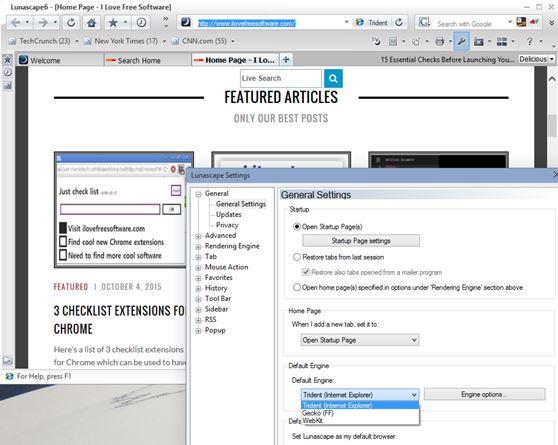558x445 pixels.
Task: Open a new tab with plus button
Action: [x=285, y=59]
